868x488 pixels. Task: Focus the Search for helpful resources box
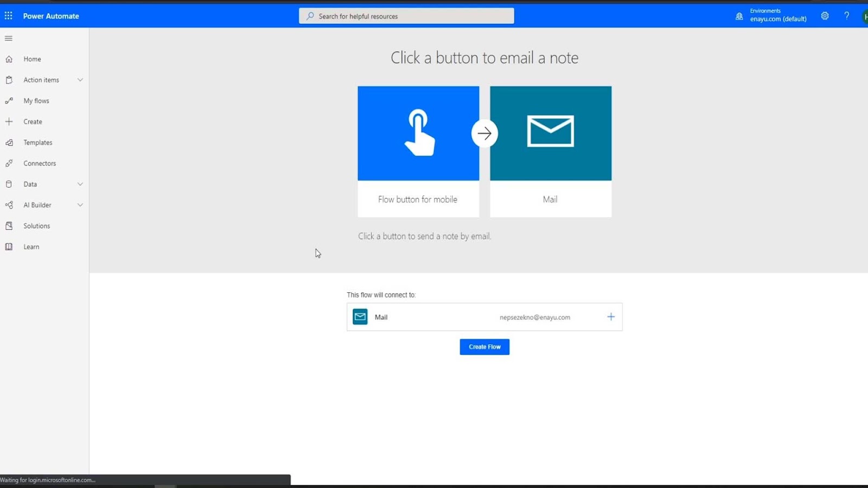pos(406,16)
